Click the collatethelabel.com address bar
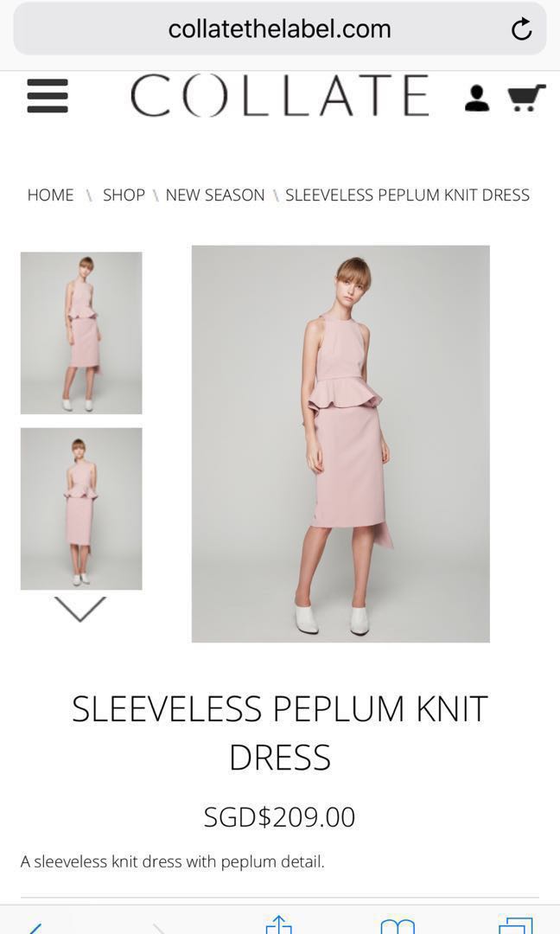 (280, 29)
